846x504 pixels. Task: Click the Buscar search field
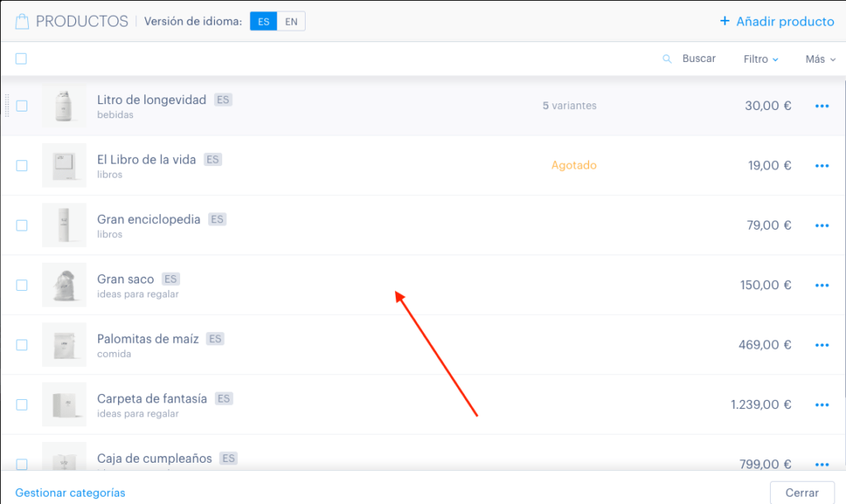tap(699, 59)
